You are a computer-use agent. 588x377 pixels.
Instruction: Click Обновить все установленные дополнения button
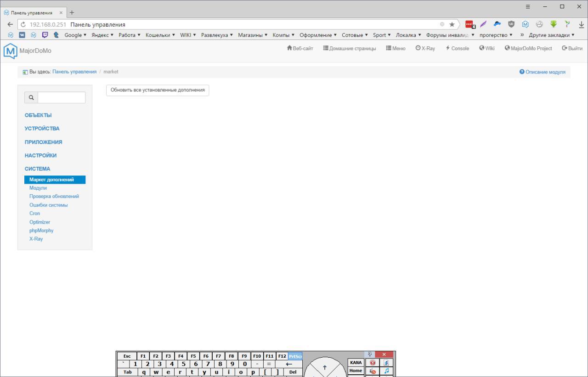tap(158, 90)
